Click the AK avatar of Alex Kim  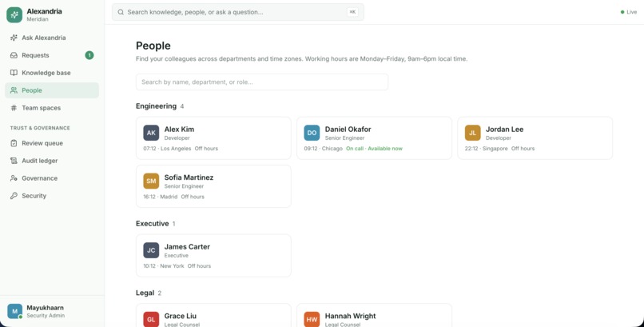(151, 133)
